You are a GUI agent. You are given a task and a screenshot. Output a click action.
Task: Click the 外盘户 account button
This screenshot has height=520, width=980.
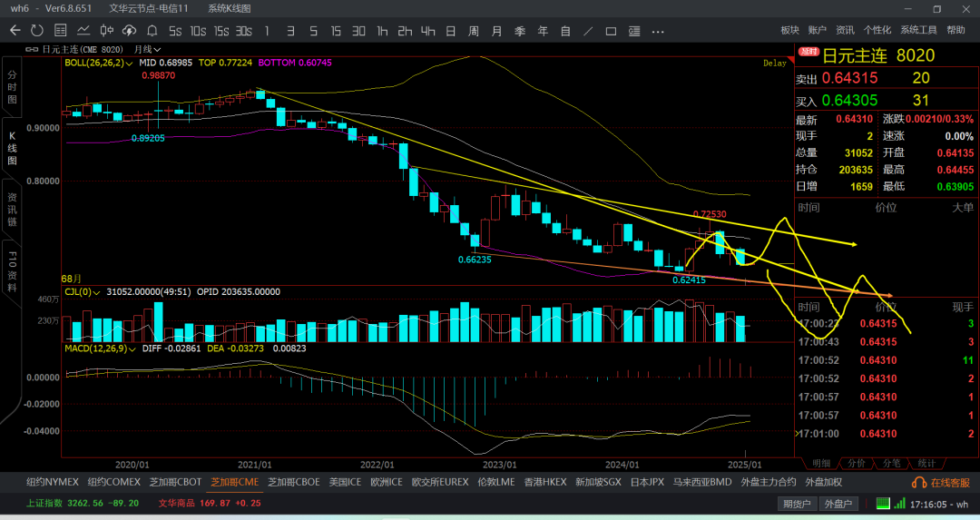(840, 504)
